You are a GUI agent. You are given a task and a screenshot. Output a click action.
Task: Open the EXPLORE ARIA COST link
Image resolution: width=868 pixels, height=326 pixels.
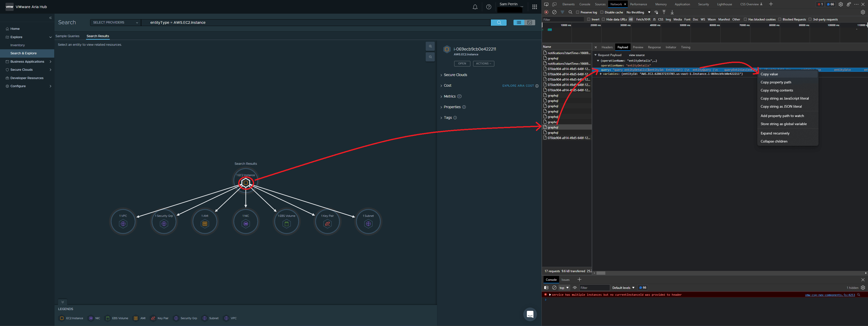coord(518,86)
